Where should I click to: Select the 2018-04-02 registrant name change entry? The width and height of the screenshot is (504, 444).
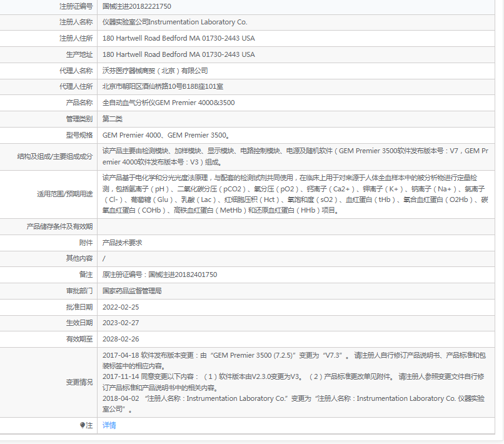293,404
